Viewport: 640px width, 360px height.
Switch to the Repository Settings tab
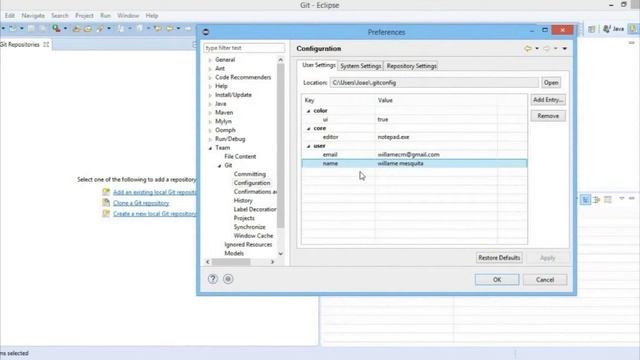411,66
